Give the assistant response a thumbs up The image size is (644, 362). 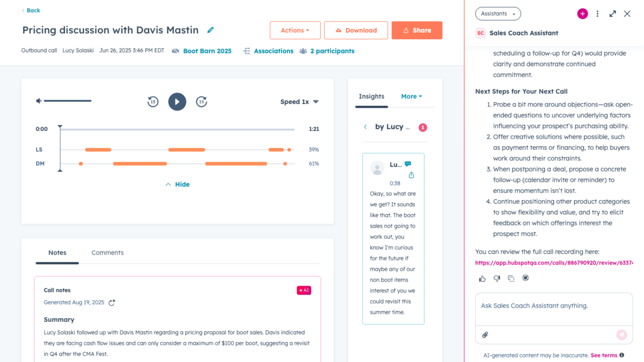tap(482, 278)
